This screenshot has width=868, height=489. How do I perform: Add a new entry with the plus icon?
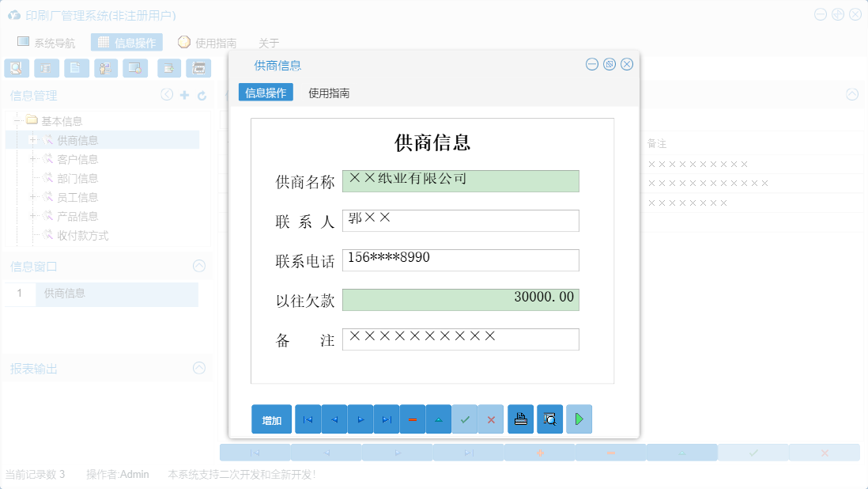[183, 94]
